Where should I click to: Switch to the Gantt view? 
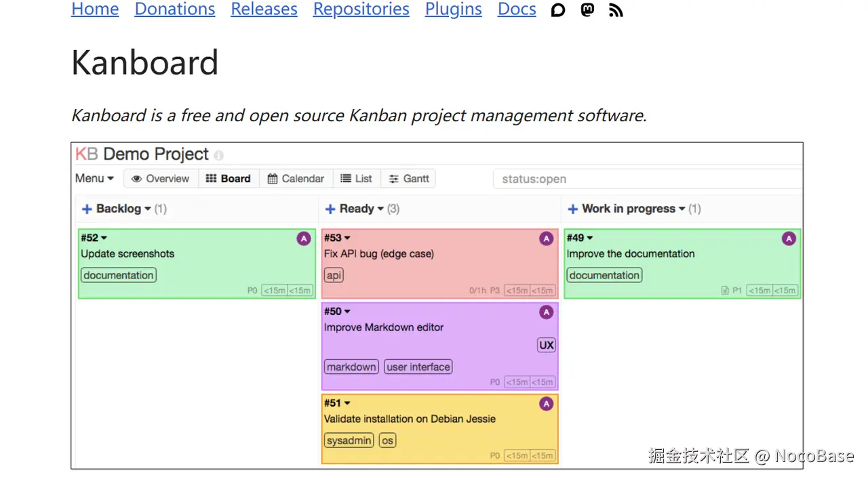pos(408,179)
